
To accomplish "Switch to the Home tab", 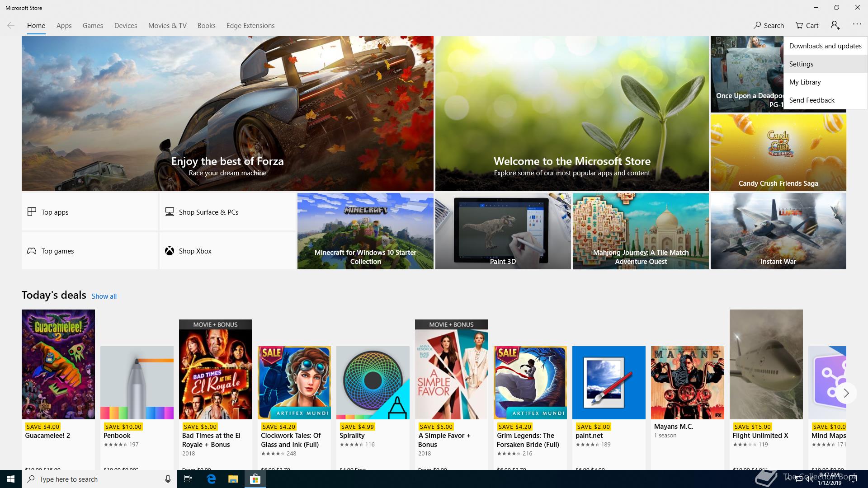I will click(36, 26).
